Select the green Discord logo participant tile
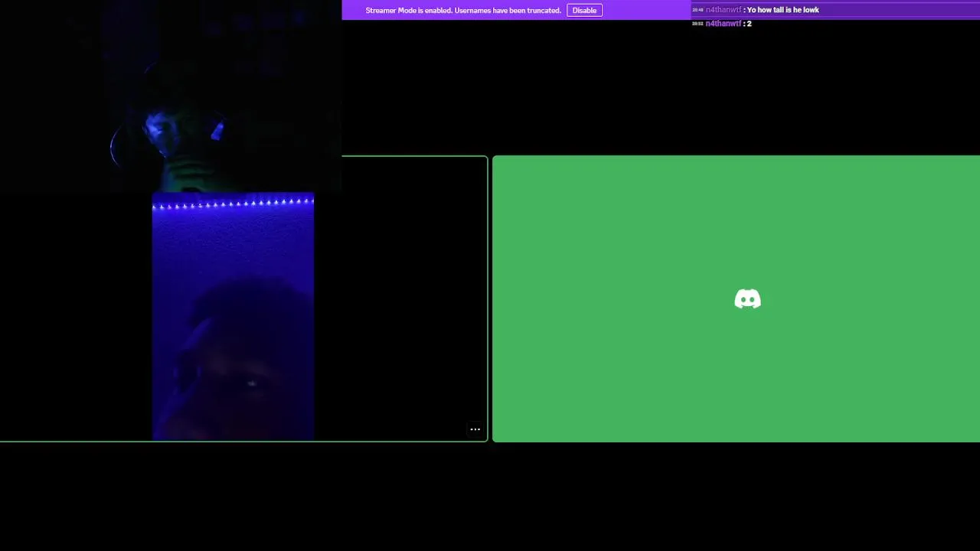Image resolution: width=980 pixels, height=551 pixels. coord(736,298)
